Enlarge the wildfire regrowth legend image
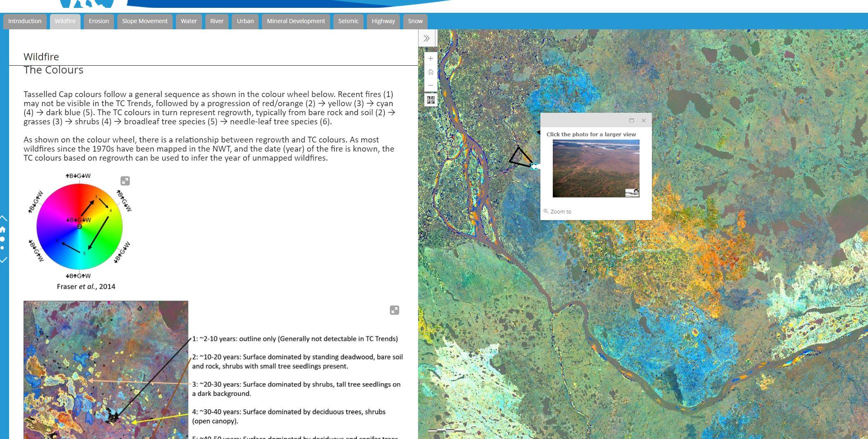868x439 pixels. pyautogui.click(x=394, y=310)
